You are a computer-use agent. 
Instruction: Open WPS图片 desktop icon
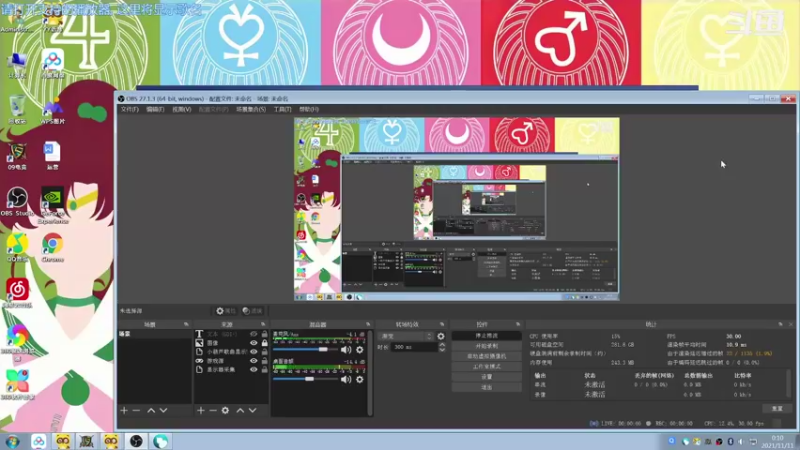(x=53, y=112)
